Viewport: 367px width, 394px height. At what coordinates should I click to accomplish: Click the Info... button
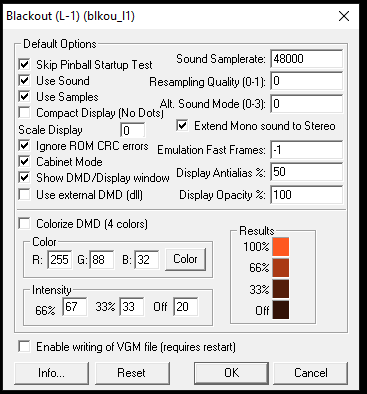pyautogui.click(x=52, y=373)
